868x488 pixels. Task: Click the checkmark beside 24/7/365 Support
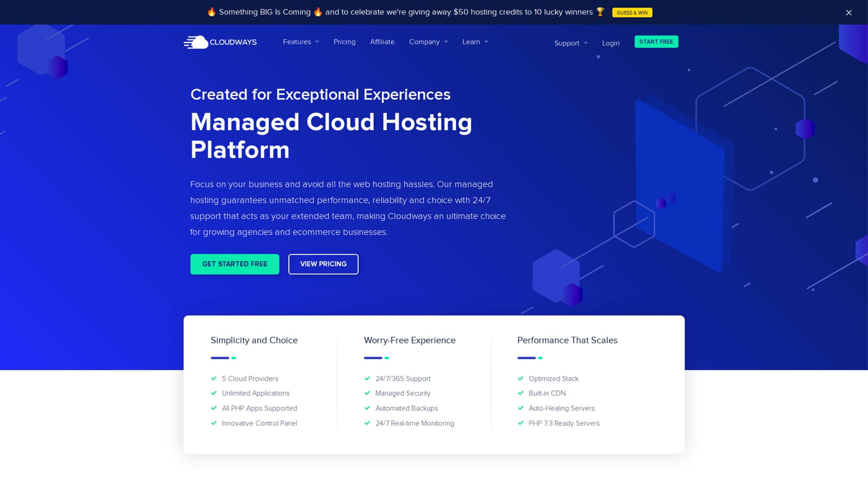pyautogui.click(x=367, y=379)
